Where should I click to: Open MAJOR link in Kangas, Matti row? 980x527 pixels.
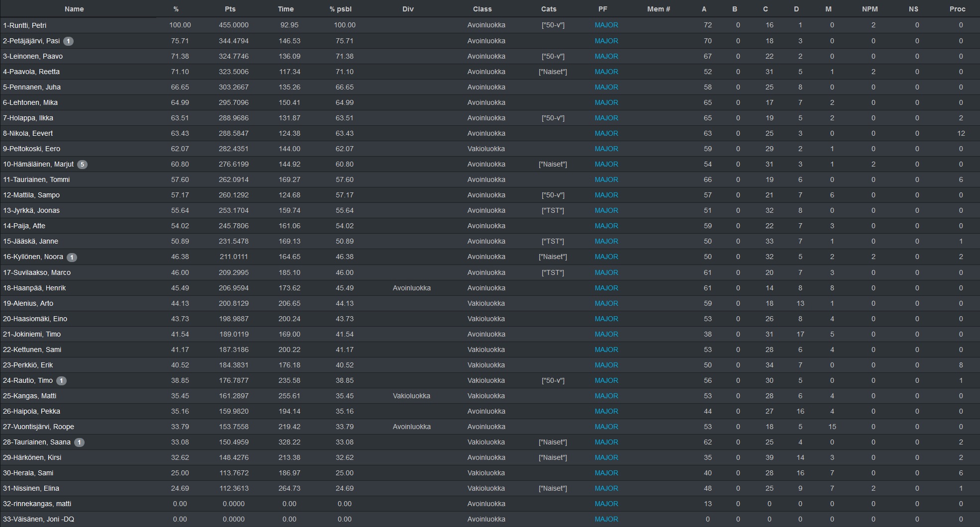pos(606,396)
